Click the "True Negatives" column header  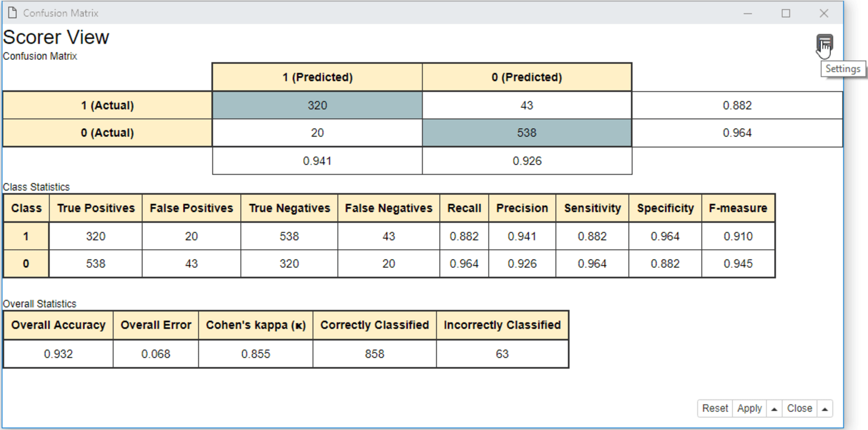[x=289, y=208]
